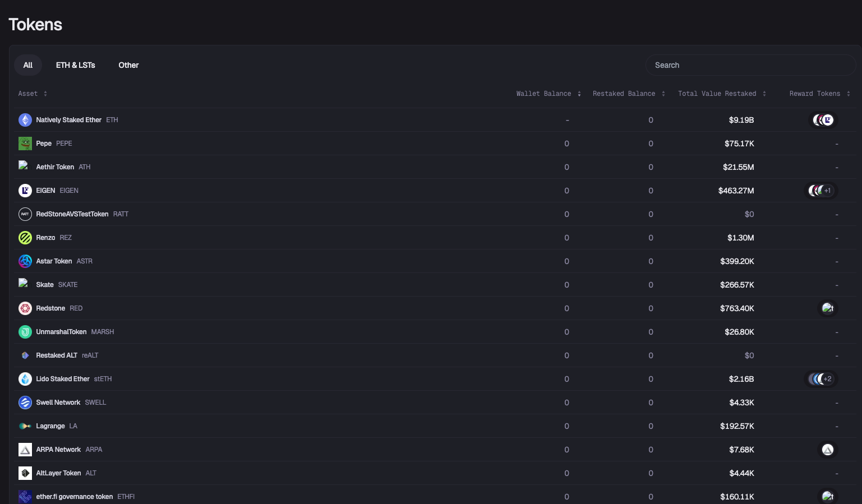Sort by Restaked Balance column

tap(629, 94)
